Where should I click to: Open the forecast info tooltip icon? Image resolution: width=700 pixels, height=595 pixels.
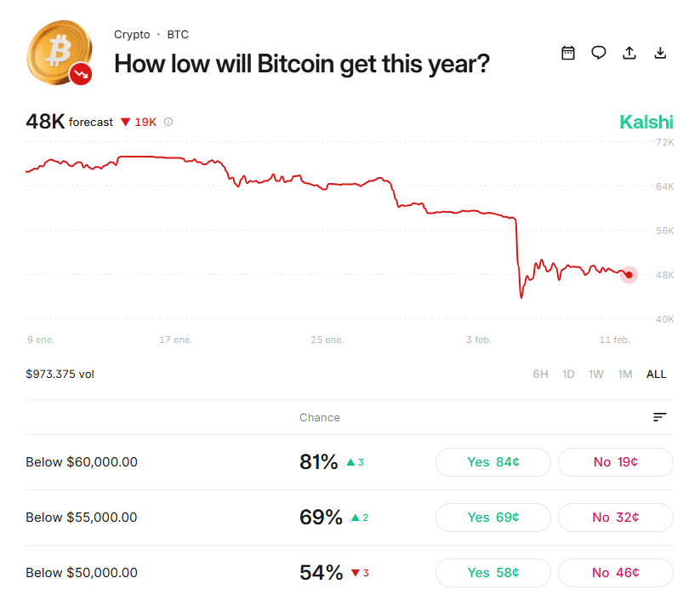tap(168, 122)
